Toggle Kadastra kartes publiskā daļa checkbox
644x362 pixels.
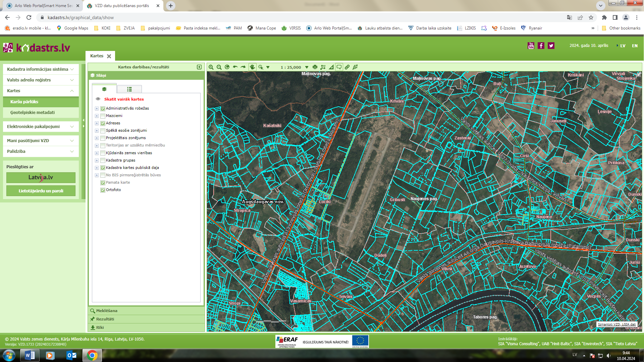click(x=103, y=168)
